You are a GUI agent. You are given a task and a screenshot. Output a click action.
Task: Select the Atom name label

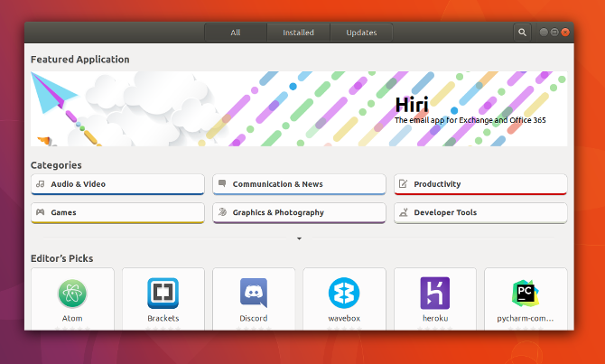coord(72,319)
